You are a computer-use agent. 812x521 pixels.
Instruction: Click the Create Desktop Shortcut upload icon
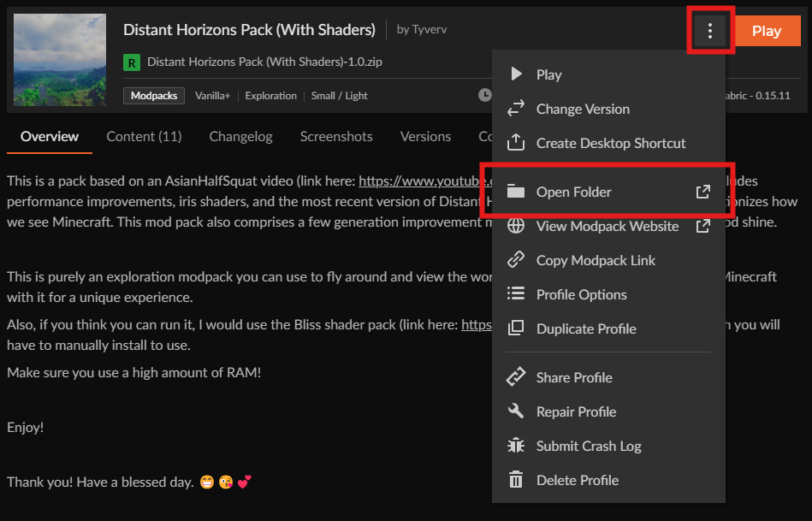pyautogui.click(x=516, y=143)
